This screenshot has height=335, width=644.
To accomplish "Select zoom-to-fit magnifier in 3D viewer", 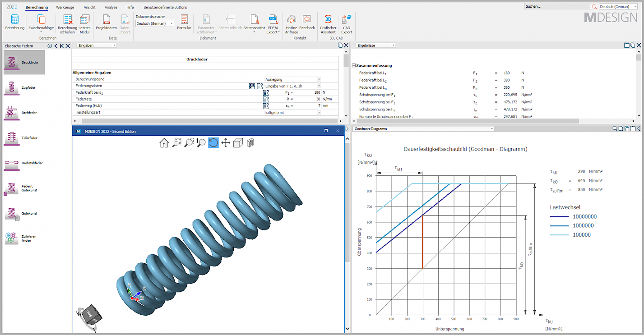I will point(177,143).
